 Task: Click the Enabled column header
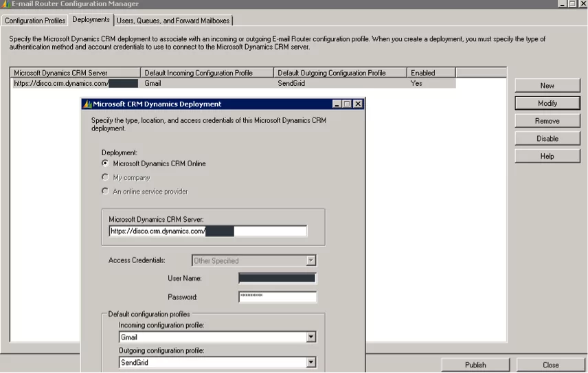pos(431,73)
